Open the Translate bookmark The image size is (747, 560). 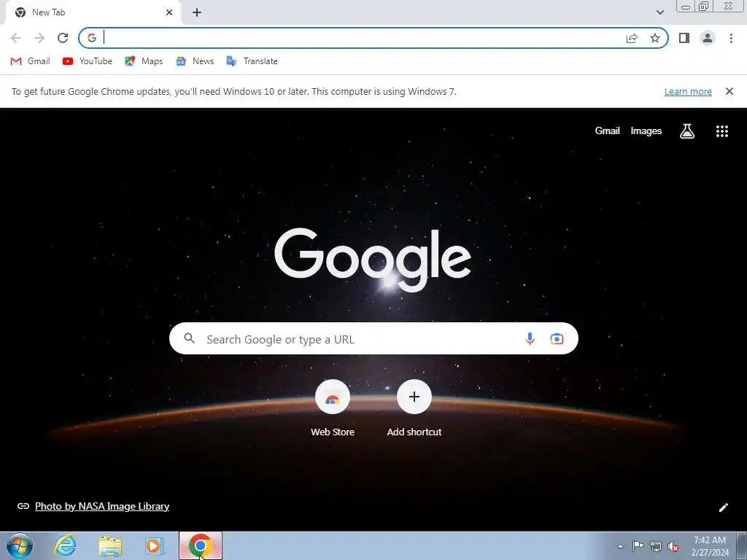(252, 61)
